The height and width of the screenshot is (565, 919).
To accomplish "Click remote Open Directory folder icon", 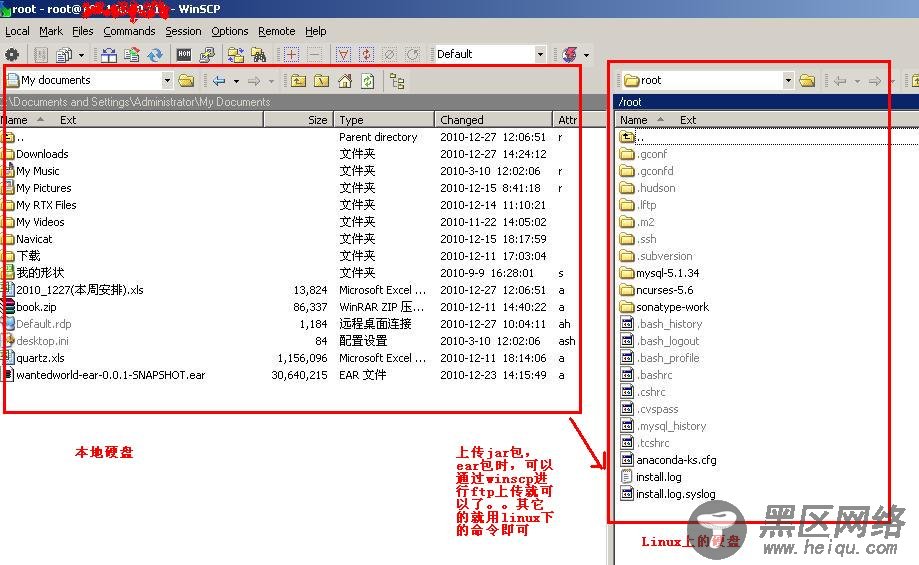I will click(807, 80).
